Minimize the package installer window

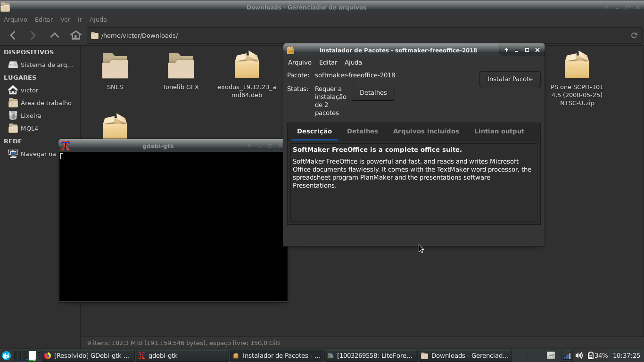[x=517, y=50]
